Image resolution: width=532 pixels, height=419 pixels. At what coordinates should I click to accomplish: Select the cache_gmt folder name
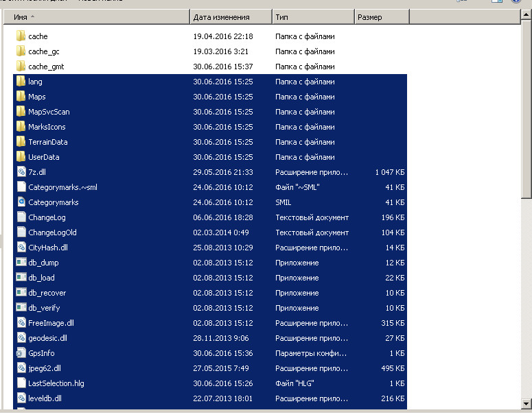tap(46, 67)
